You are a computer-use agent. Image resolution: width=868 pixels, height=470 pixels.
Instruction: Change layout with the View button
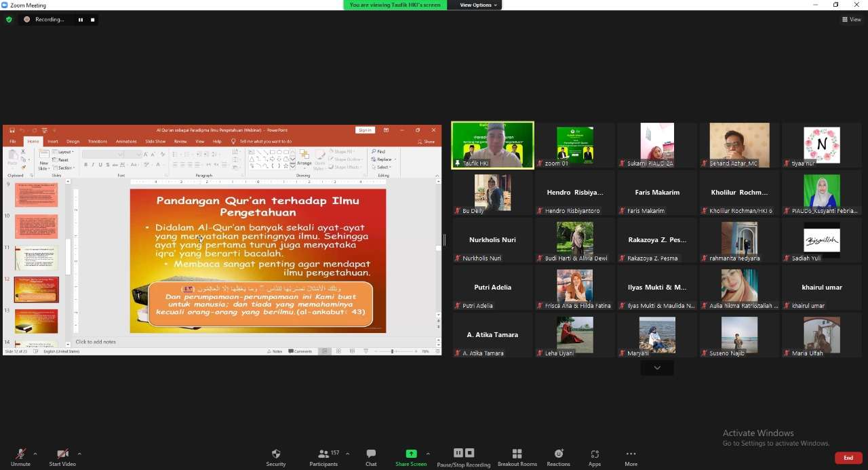pos(852,20)
